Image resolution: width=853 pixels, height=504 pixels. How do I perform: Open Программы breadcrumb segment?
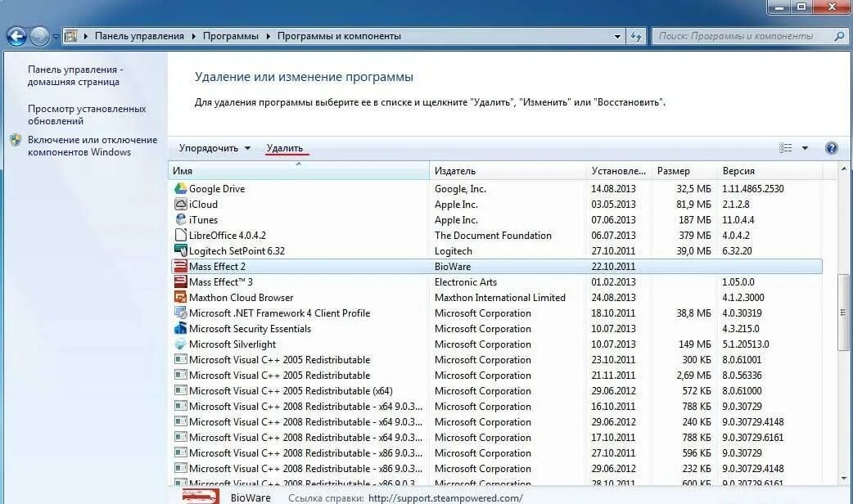click(231, 37)
